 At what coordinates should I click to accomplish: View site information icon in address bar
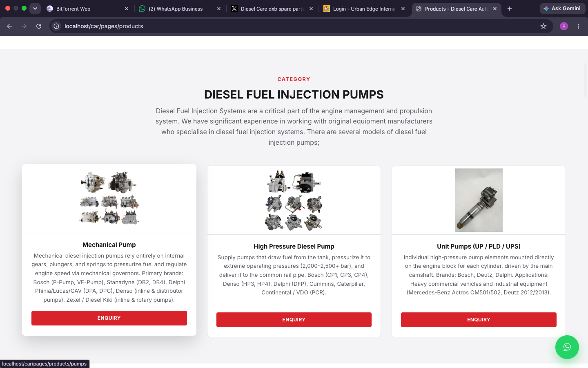[56, 26]
